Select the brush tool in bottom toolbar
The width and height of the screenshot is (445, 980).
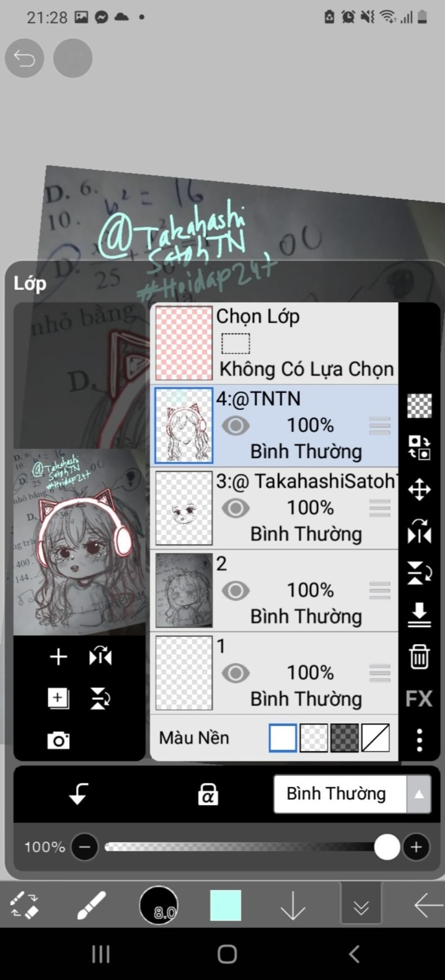point(91,906)
